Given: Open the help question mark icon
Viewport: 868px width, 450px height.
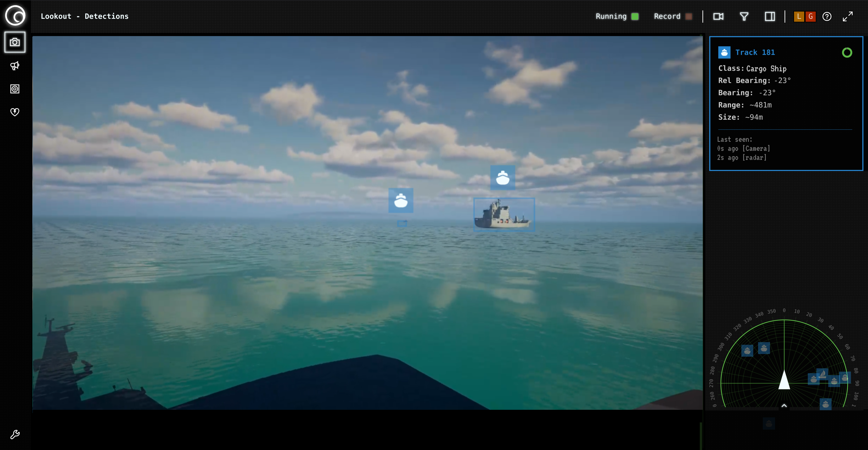Looking at the screenshot, I should (827, 16).
